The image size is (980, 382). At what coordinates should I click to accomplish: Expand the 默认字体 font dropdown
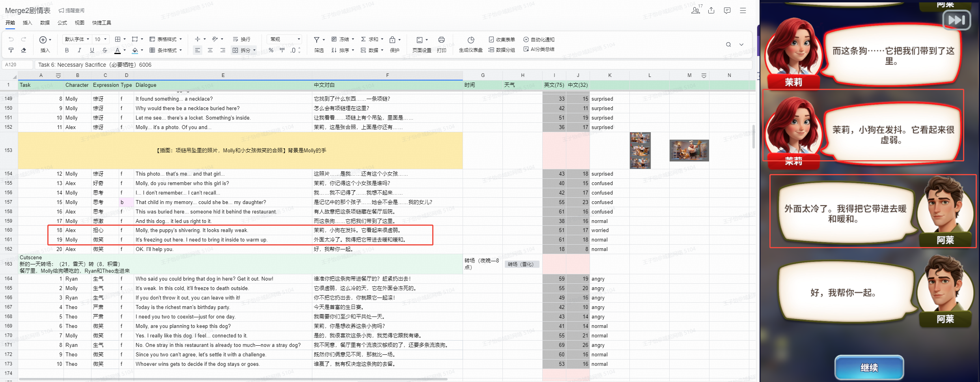click(77, 39)
